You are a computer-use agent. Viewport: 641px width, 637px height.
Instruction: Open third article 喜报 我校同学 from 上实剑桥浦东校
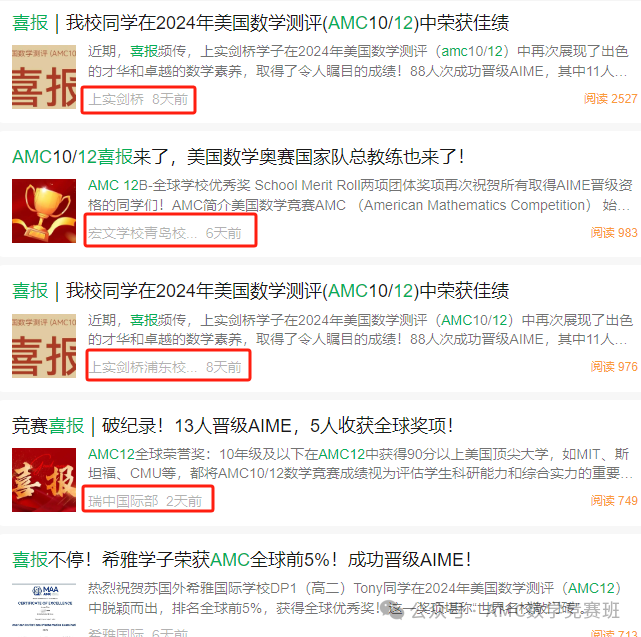(260, 291)
